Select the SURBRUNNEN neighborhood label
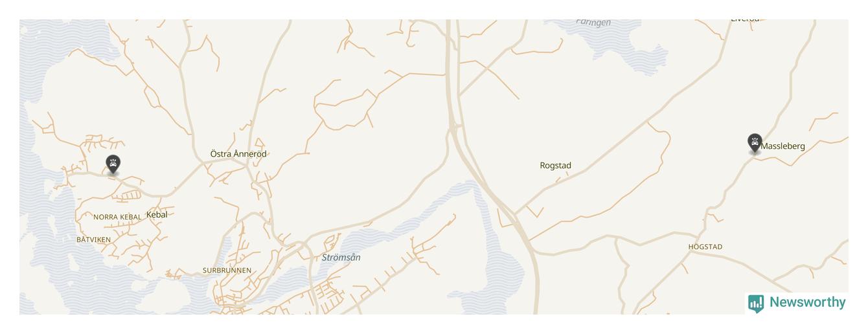This screenshot has height=334, width=868. tap(227, 271)
